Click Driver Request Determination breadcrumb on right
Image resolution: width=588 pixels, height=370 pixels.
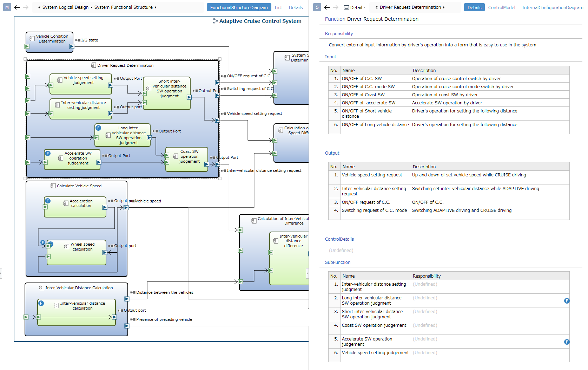click(410, 7)
